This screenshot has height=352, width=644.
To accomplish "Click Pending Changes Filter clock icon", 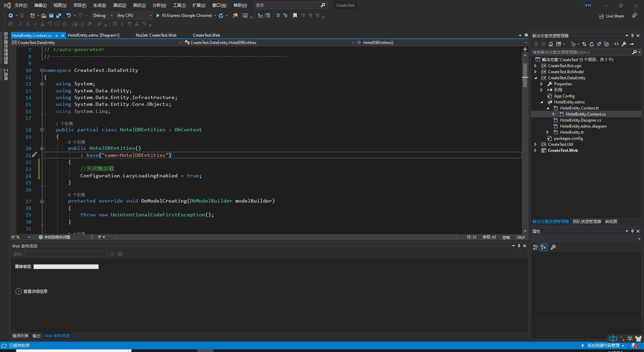I will coord(573,44).
